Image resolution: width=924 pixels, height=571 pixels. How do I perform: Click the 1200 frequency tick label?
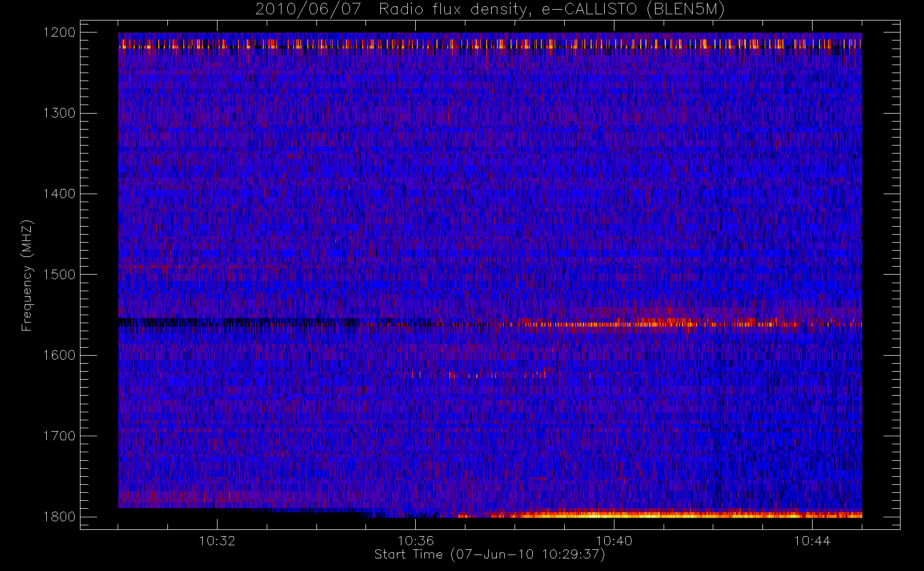tap(59, 33)
